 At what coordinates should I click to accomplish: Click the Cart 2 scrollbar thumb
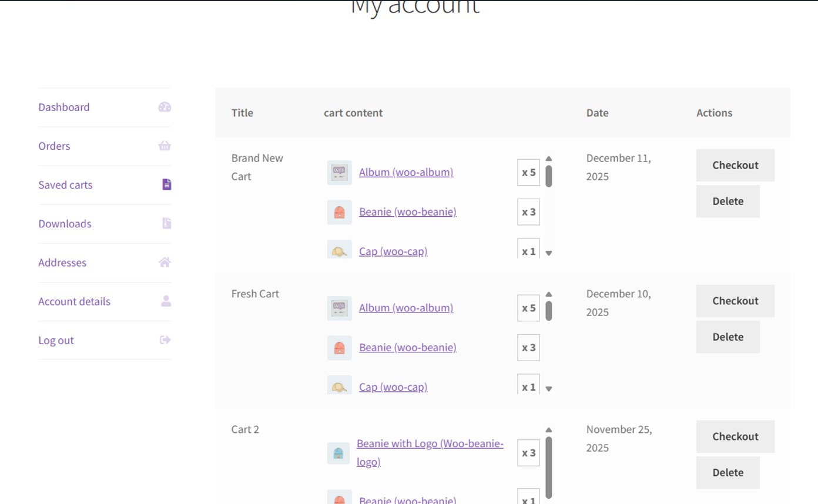point(549,467)
